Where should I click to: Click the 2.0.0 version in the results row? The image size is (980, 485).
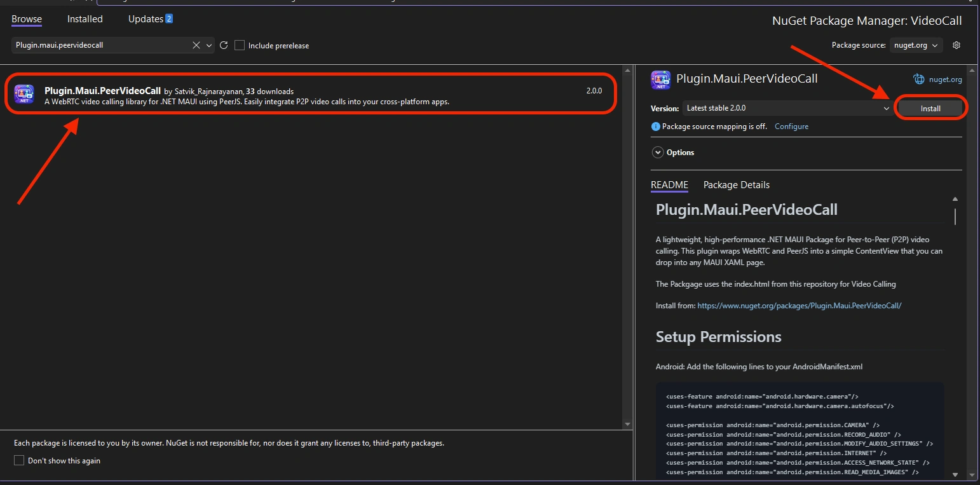point(594,91)
